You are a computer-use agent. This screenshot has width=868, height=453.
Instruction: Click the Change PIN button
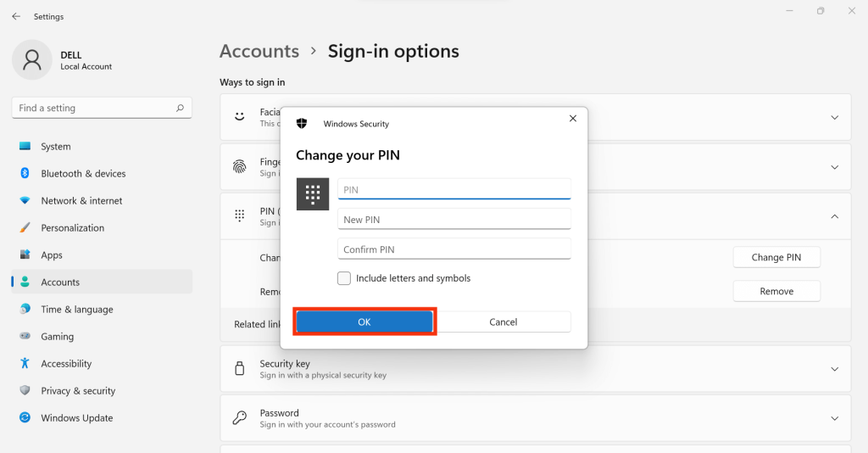776,257
